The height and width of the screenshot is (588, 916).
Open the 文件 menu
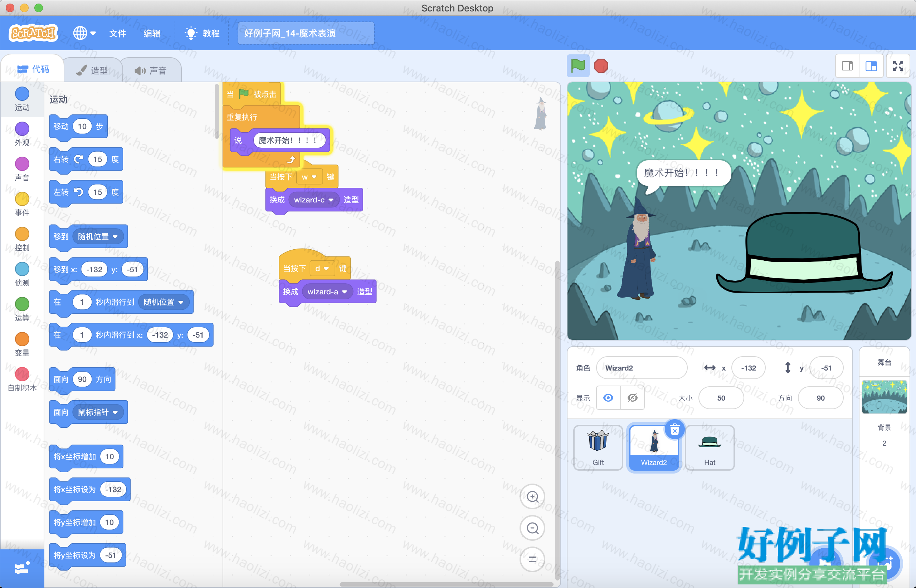coord(117,33)
